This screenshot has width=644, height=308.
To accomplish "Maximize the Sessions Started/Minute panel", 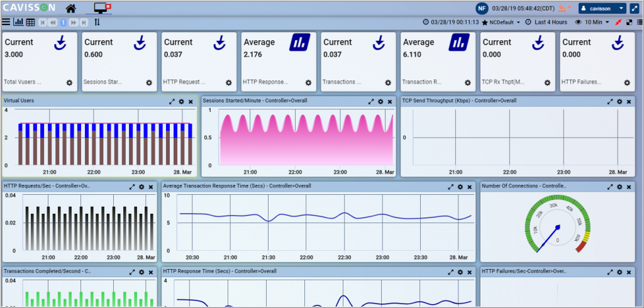I will [371, 101].
